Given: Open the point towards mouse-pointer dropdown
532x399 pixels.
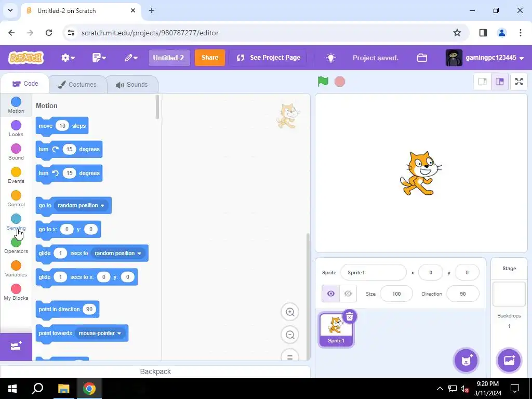Looking at the screenshot, I should coord(100,333).
